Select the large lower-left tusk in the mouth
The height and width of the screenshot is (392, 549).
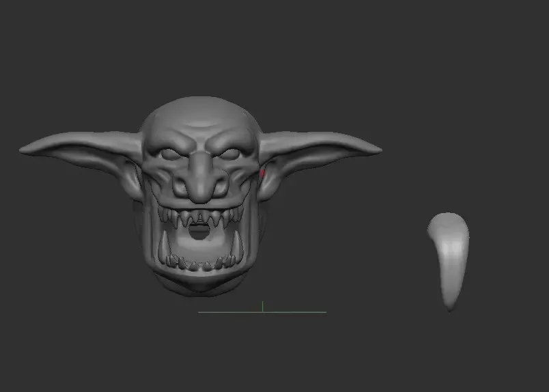(x=163, y=246)
